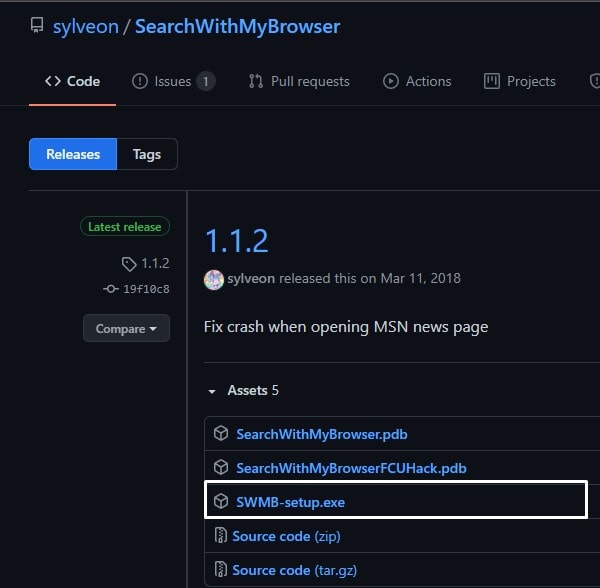Download SWMB-setup.exe
Viewport: 600px width, 588px height.
(x=290, y=502)
